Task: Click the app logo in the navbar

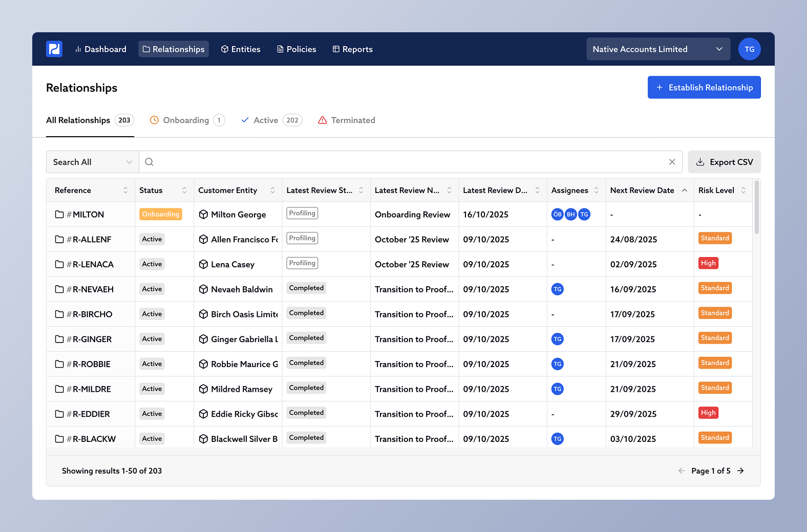Action: pos(54,49)
